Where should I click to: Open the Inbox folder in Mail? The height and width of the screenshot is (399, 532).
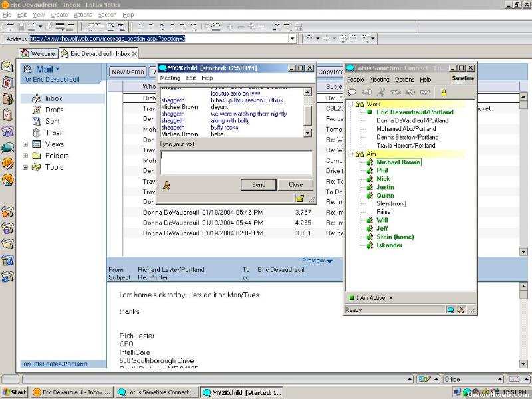click(x=53, y=98)
